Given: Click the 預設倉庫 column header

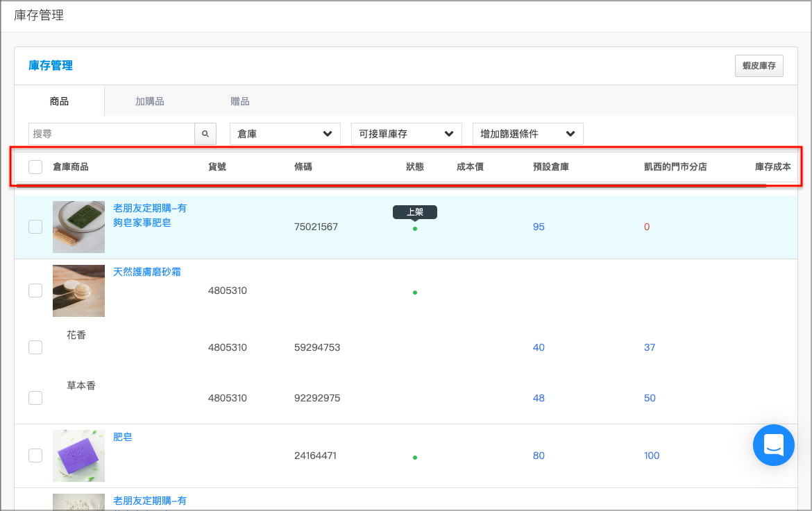Looking at the screenshot, I should (551, 167).
